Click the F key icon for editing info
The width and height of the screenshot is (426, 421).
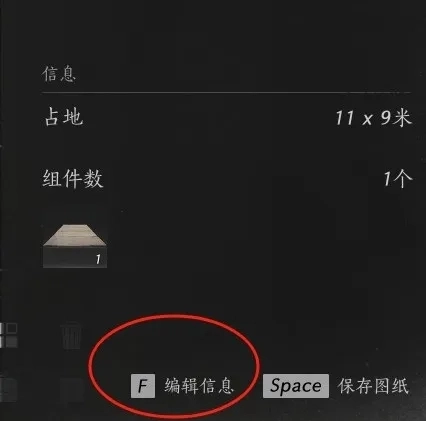(143, 386)
